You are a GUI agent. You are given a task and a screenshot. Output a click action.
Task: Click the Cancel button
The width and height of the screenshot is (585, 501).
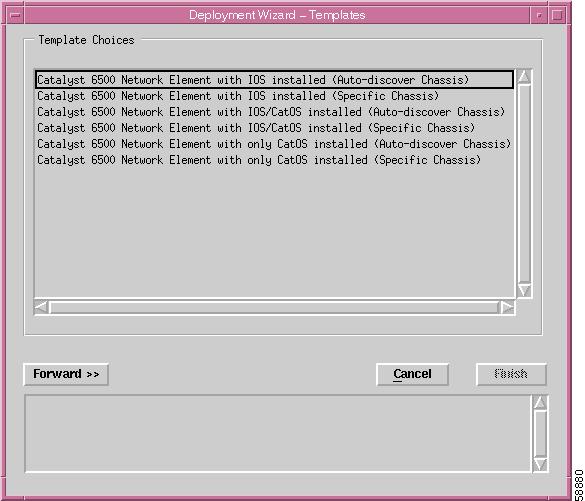(412, 374)
